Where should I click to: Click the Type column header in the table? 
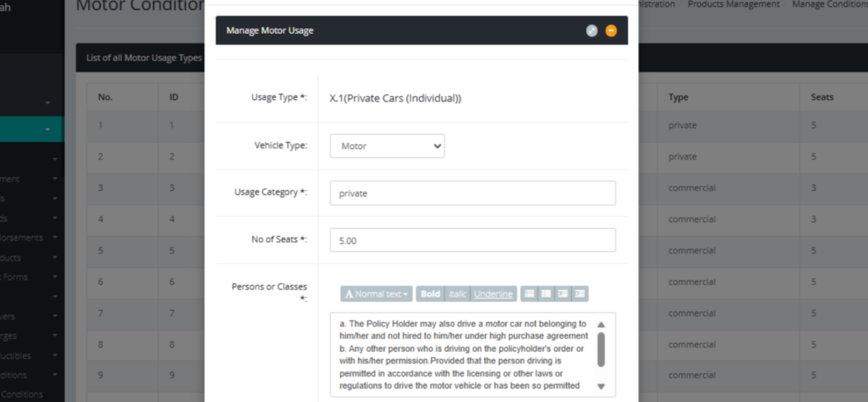click(x=678, y=97)
